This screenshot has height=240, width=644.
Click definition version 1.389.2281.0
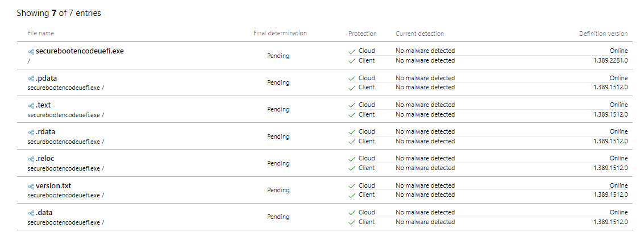tap(610, 60)
